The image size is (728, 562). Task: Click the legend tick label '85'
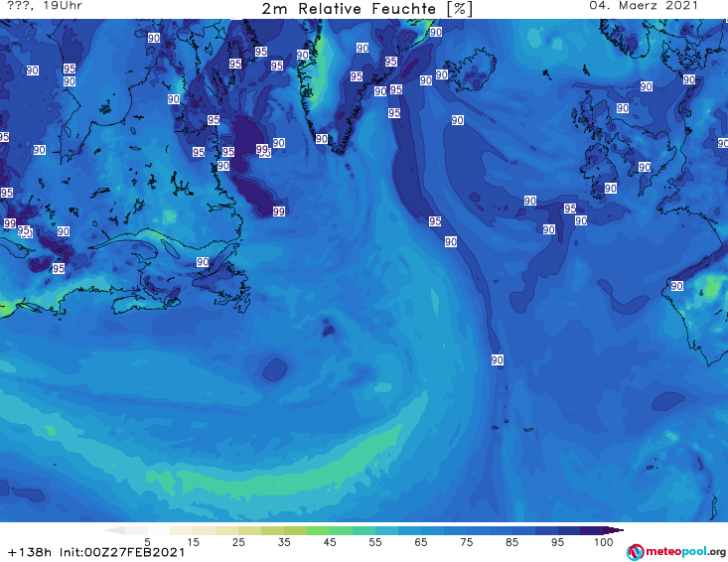coord(512,542)
